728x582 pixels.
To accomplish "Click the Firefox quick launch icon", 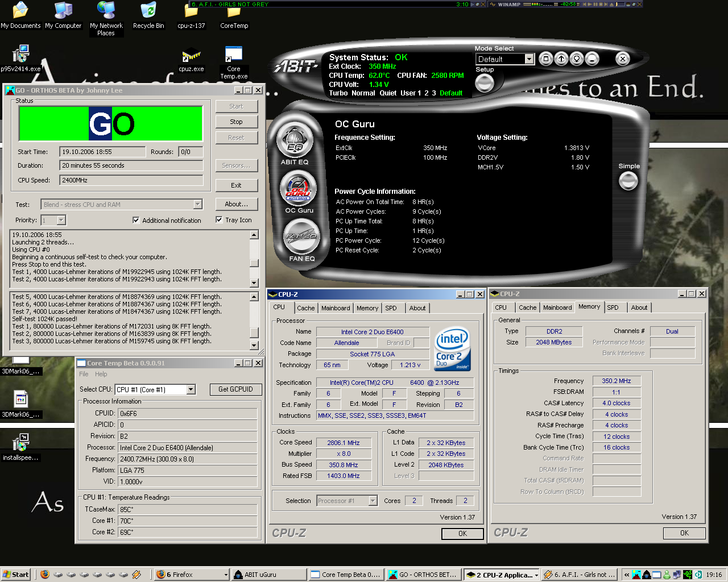I will click(x=45, y=575).
